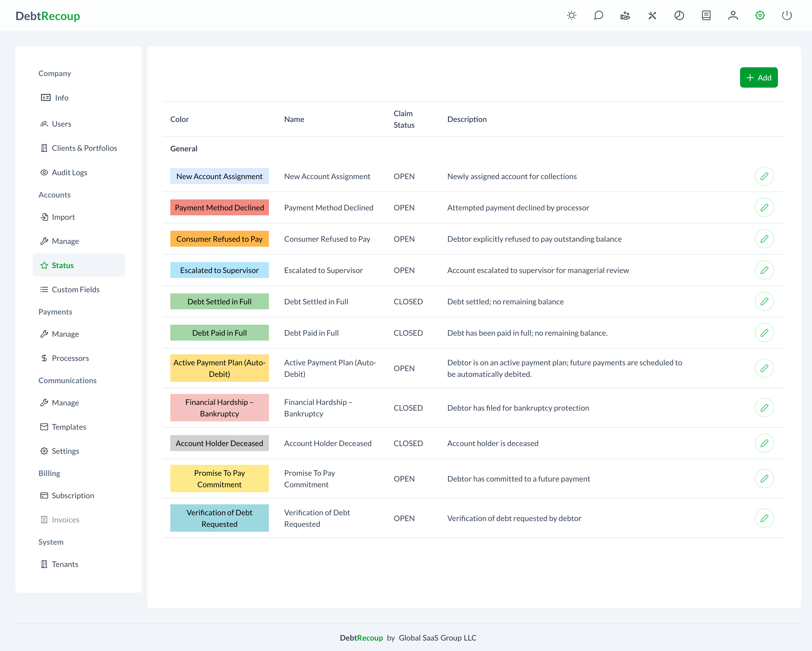Image resolution: width=812 pixels, height=651 pixels.
Task: Open the tools wrench-cross icon
Action: click(x=652, y=15)
